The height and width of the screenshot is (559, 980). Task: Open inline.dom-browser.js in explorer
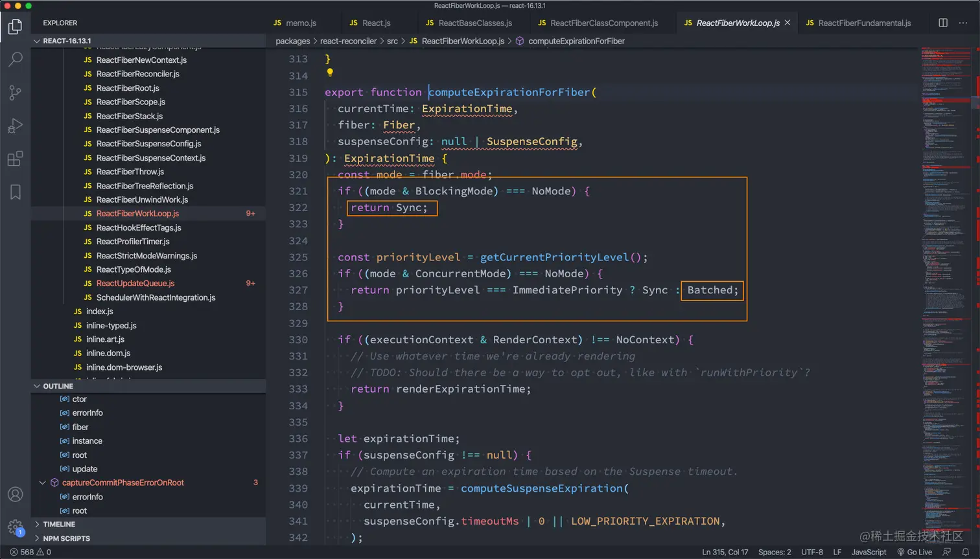[x=124, y=367]
